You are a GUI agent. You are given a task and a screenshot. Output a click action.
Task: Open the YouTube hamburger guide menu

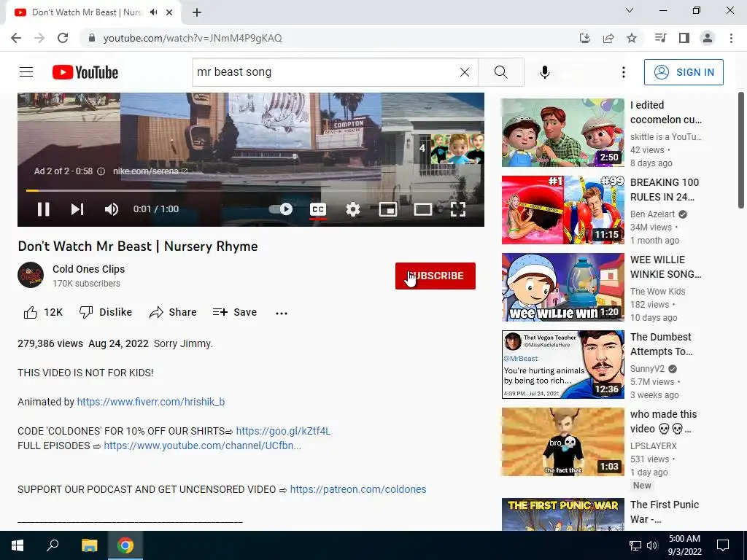pyautogui.click(x=26, y=72)
